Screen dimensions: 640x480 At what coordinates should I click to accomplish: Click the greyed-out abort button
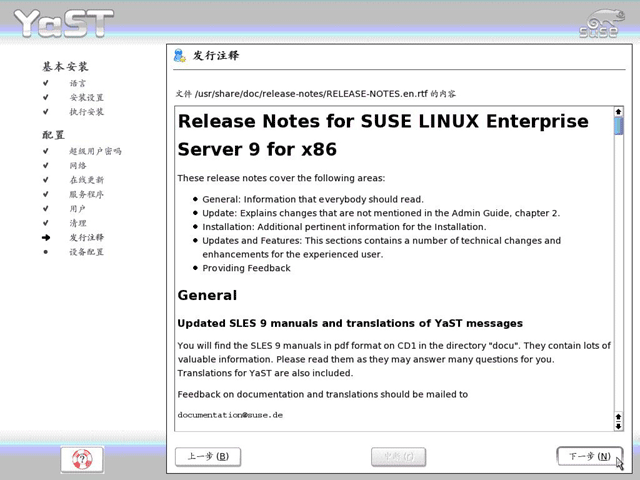click(x=398, y=456)
